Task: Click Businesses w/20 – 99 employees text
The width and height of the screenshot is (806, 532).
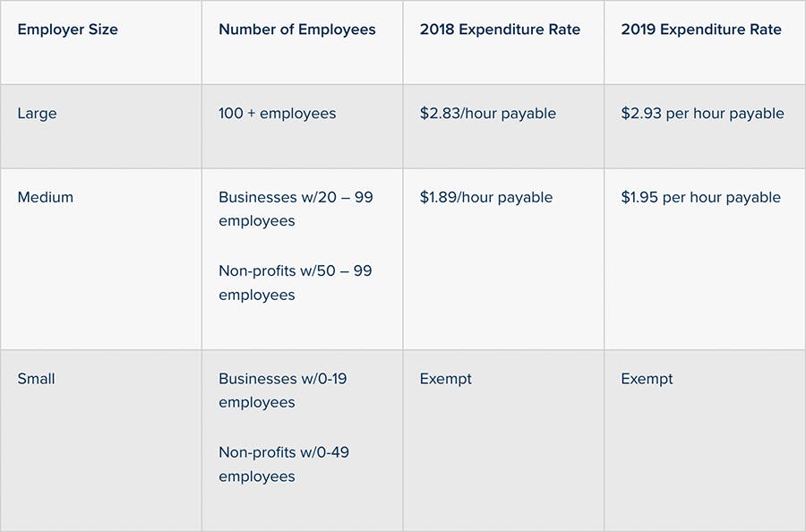Action: pyautogui.click(x=296, y=210)
